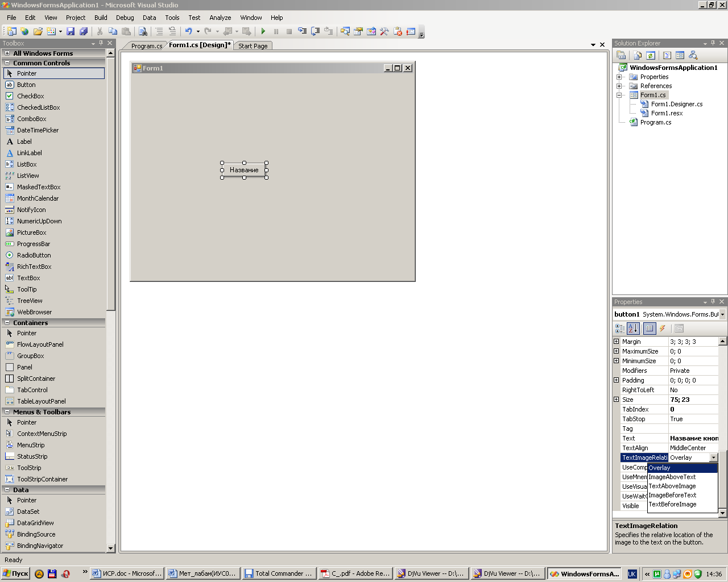Click the Find in Files toolbar icon

(x=143, y=31)
